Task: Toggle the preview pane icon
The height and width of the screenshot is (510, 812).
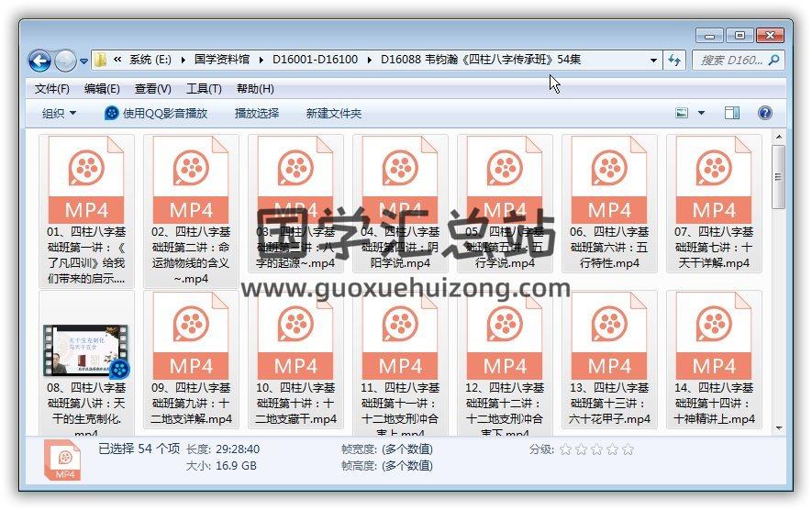Action: point(731,113)
